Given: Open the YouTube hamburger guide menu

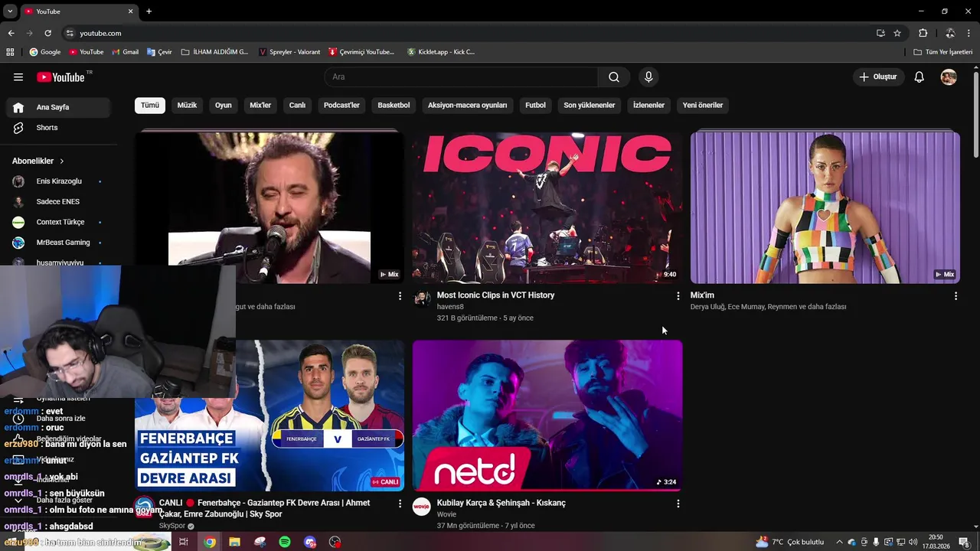Looking at the screenshot, I should 18,77.
